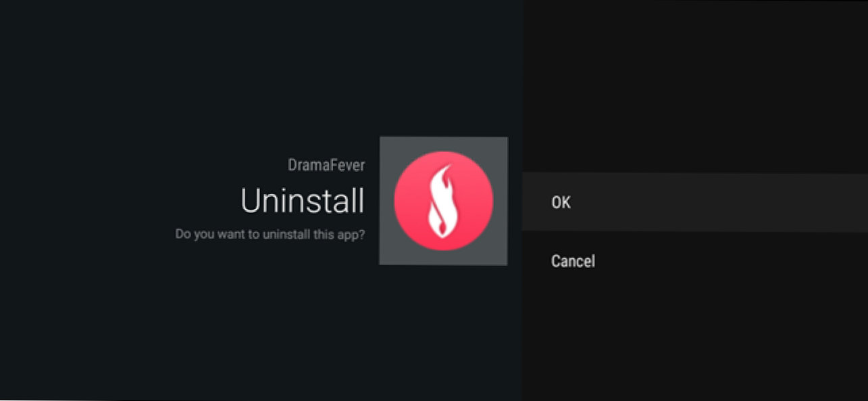This screenshot has height=401, width=868.
Task: Click the gray tile behind DramaFever icon
Action: coord(443,201)
